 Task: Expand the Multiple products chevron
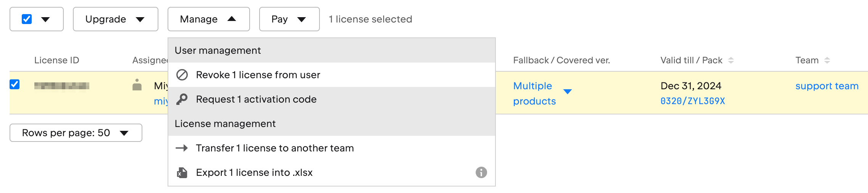click(x=568, y=92)
